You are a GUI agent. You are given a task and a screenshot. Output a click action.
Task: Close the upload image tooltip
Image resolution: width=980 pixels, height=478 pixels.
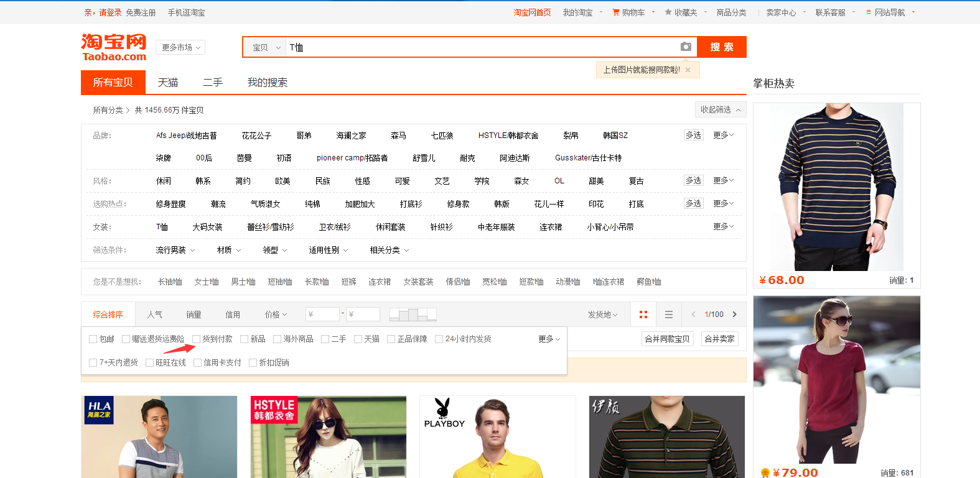pos(688,70)
